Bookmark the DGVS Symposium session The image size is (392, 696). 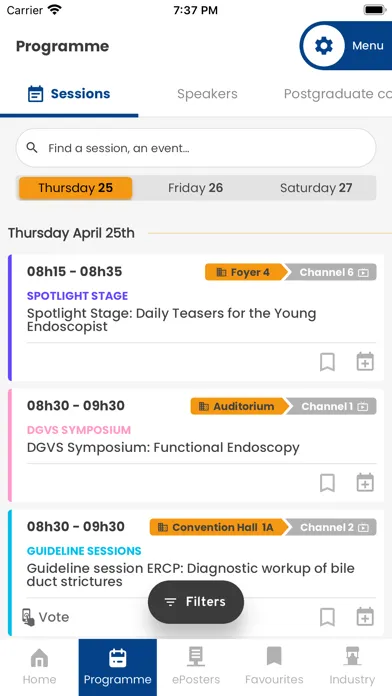pos(327,483)
